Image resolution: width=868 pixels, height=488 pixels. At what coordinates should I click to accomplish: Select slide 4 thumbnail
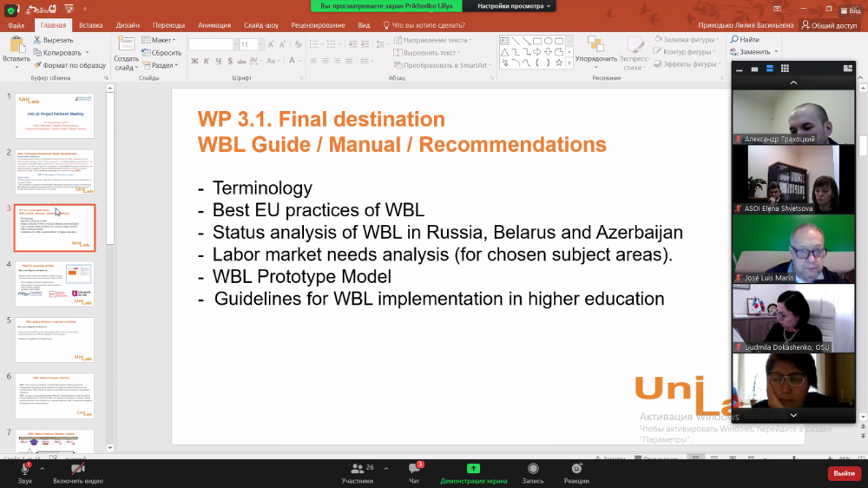[x=55, y=284]
